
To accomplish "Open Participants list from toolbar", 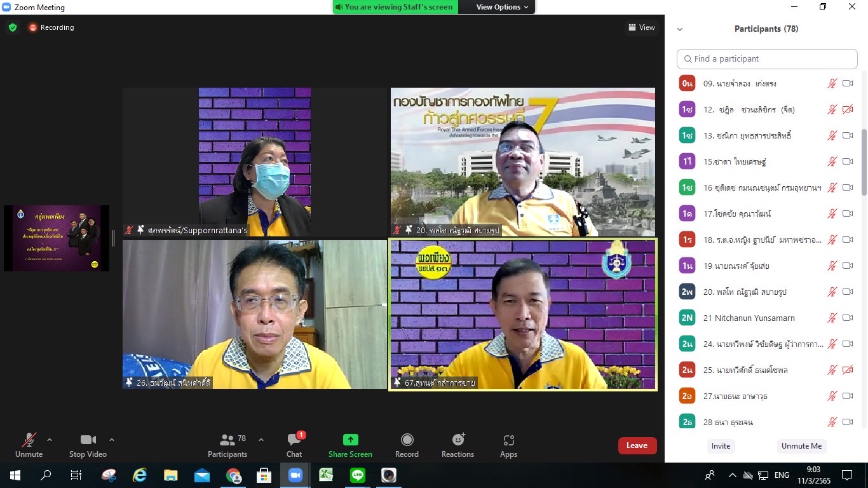I will pos(227,445).
